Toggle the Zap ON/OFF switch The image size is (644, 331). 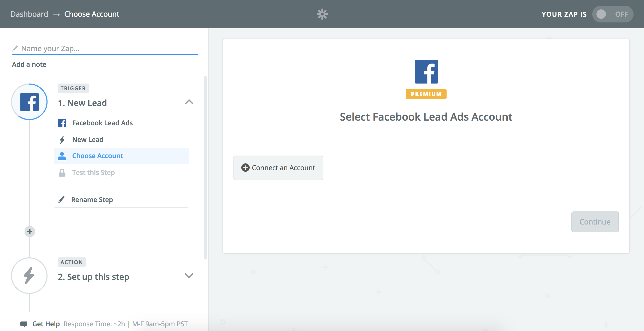(613, 14)
